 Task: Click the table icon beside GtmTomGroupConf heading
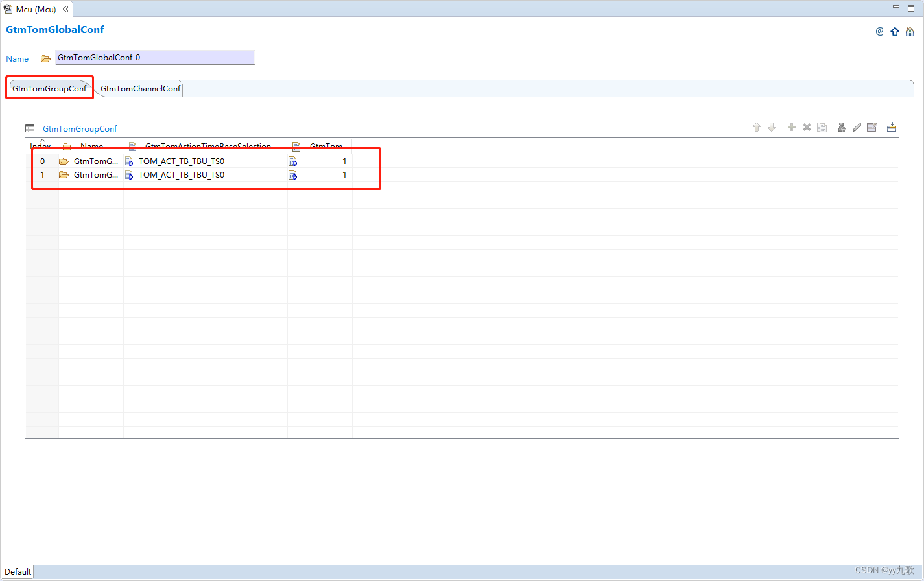point(30,128)
